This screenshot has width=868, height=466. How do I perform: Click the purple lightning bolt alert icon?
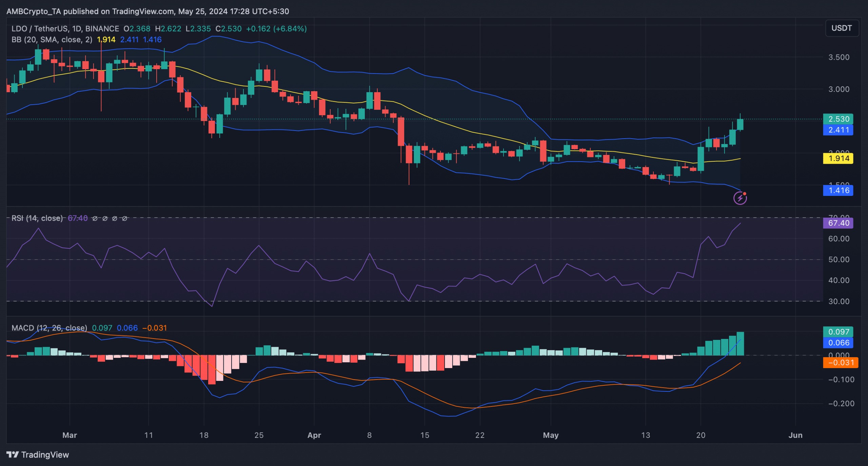pyautogui.click(x=740, y=198)
